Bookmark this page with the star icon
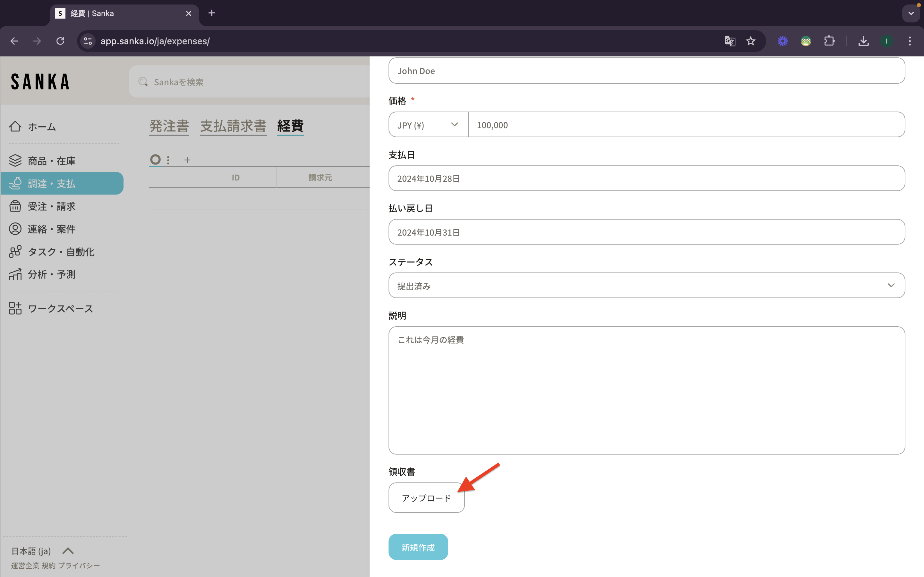This screenshot has height=577, width=924. coord(751,41)
